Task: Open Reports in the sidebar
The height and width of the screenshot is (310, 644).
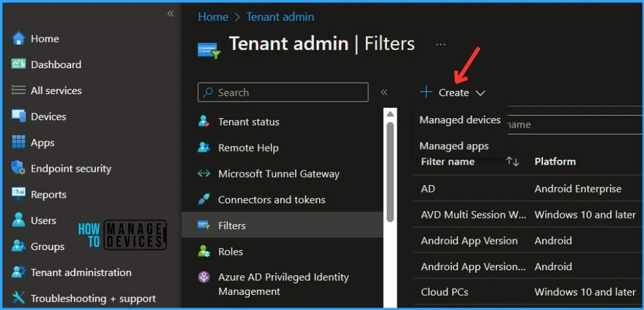Action: click(x=49, y=194)
